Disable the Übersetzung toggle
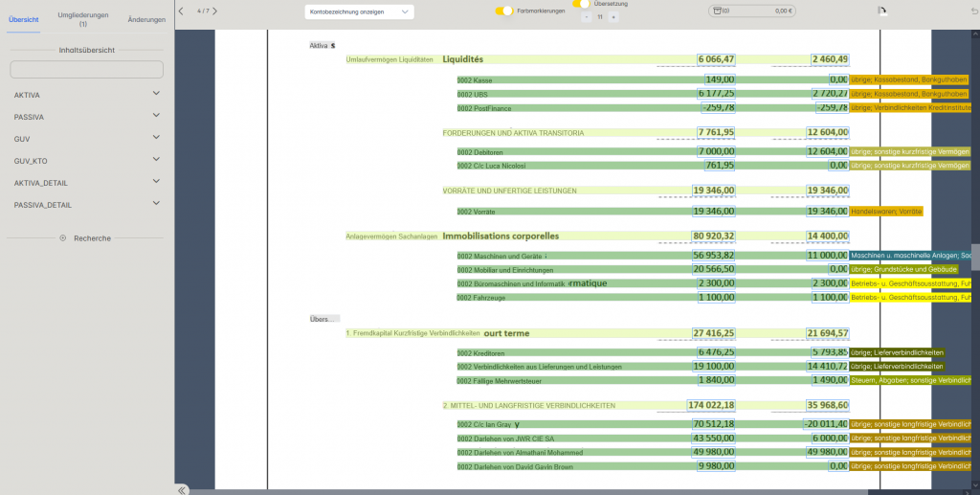The height and width of the screenshot is (495, 980). click(581, 4)
